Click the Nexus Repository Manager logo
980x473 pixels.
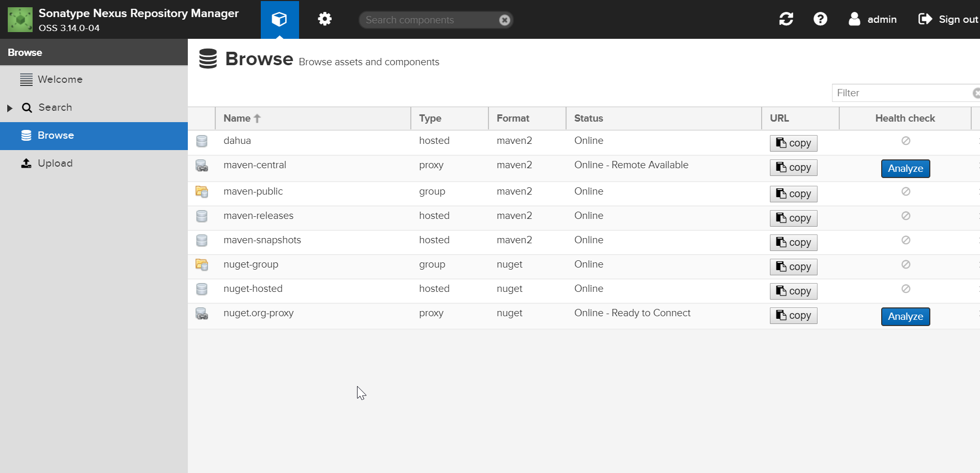20,20
